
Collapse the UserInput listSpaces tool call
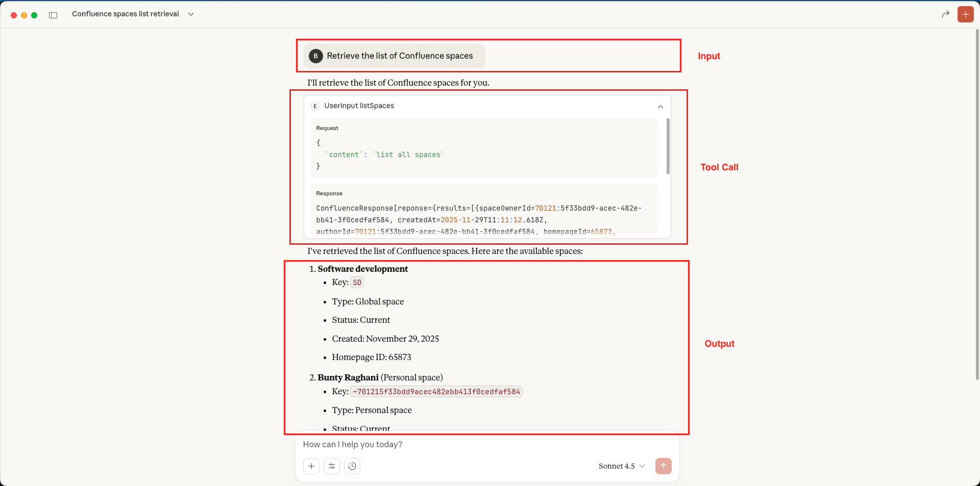pyautogui.click(x=660, y=106)
